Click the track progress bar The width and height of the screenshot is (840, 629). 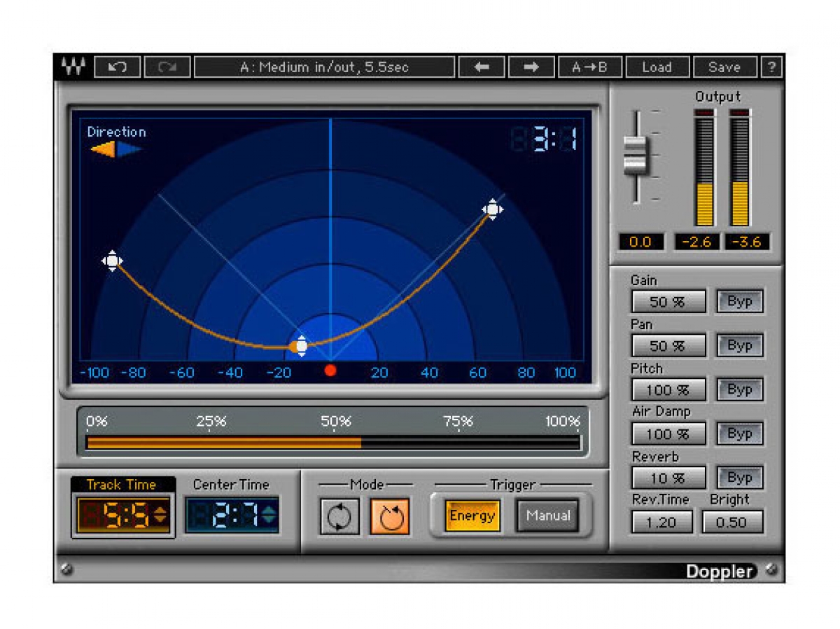pyautogui.click(x=332, y=443)
